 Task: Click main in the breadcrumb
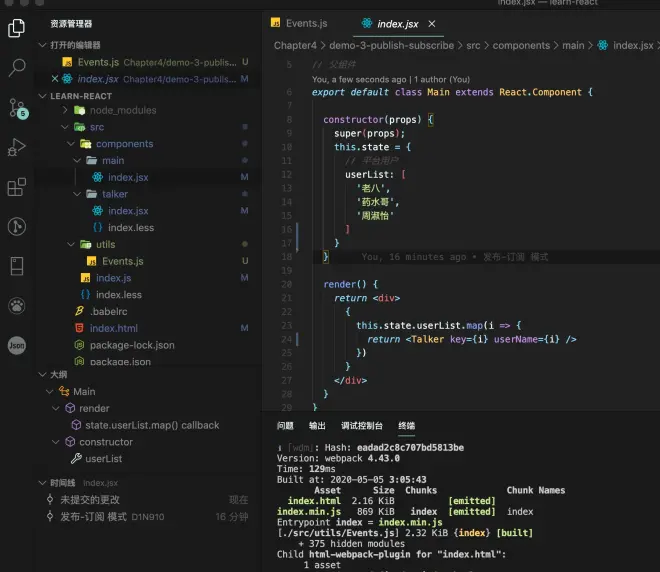coord(573,45)
